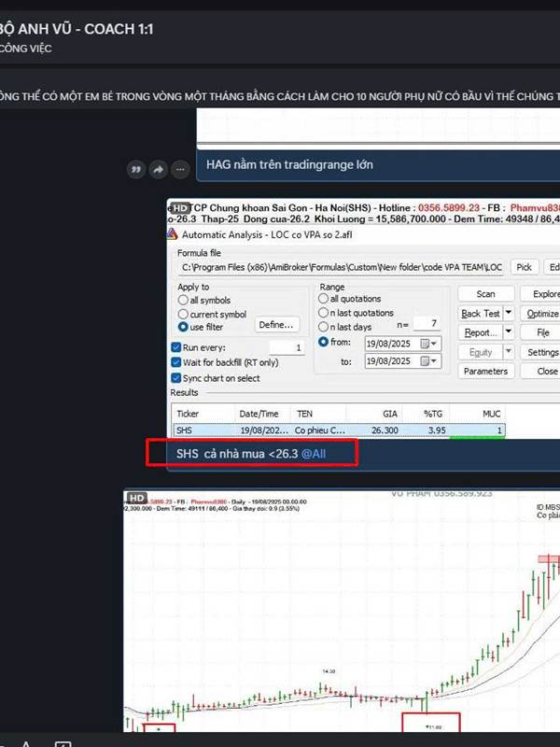Viewport: 560px width, 747px height.
Task: Click the Settings button
Action: click(x=542, y=352)
